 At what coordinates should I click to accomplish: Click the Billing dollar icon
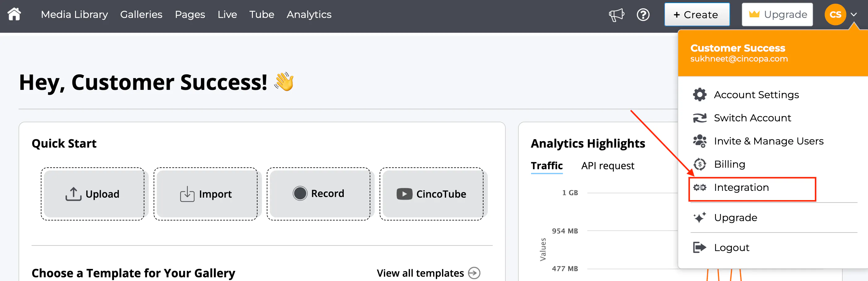point(700,164)
